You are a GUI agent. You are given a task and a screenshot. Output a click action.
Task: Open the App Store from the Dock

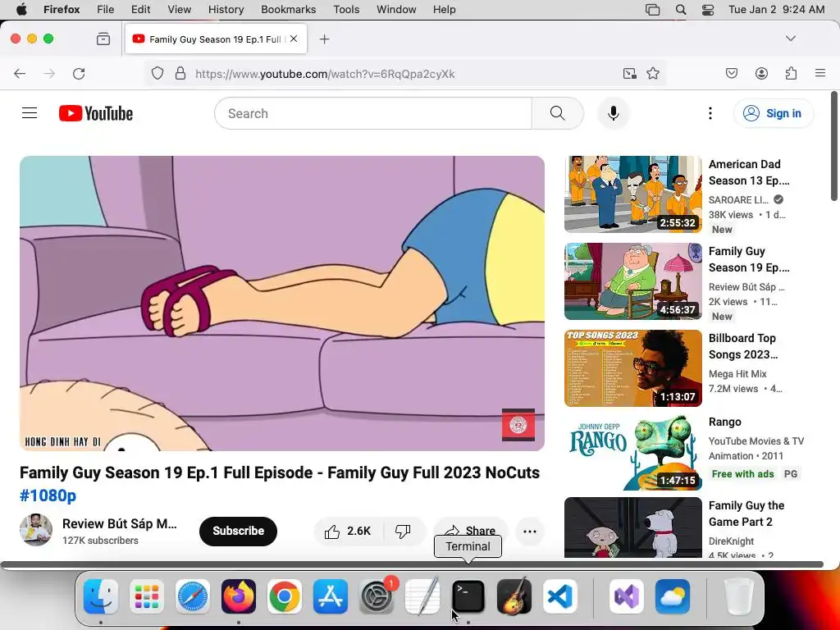coord(331,596)
